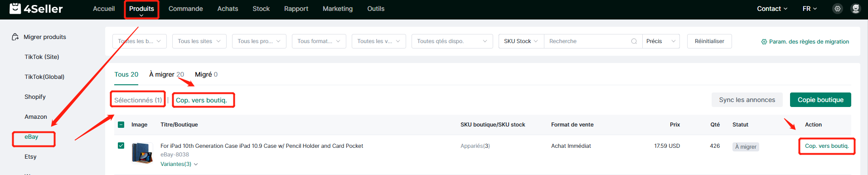Click bulk Cop. vers boutiq. beside Sélectionnés

pos(201,100)
